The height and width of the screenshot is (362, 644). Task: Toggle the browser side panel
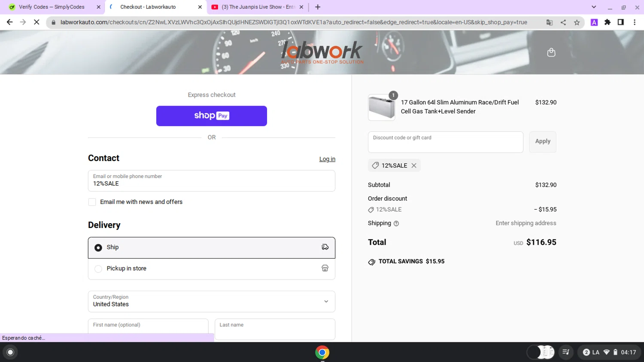(x=621, y=22)
